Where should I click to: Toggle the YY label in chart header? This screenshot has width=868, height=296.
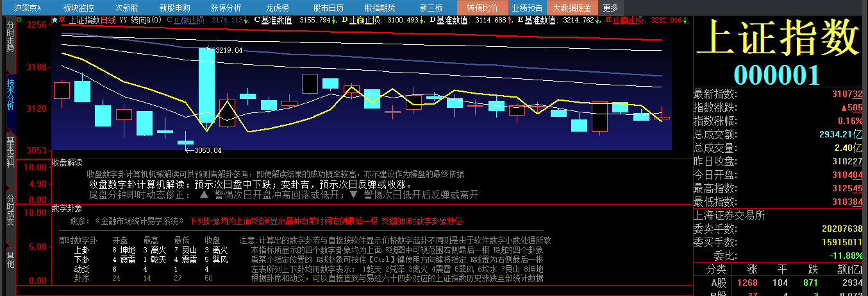(123, 20)
